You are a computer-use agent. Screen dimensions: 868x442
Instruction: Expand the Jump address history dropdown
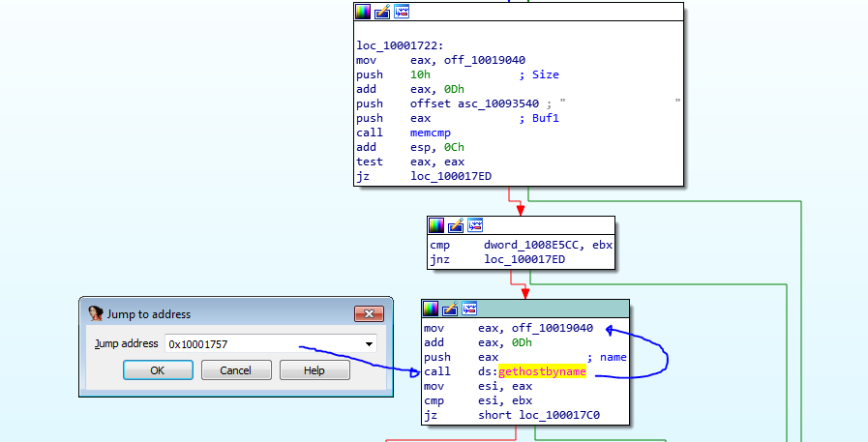click(x=370, y=343)
